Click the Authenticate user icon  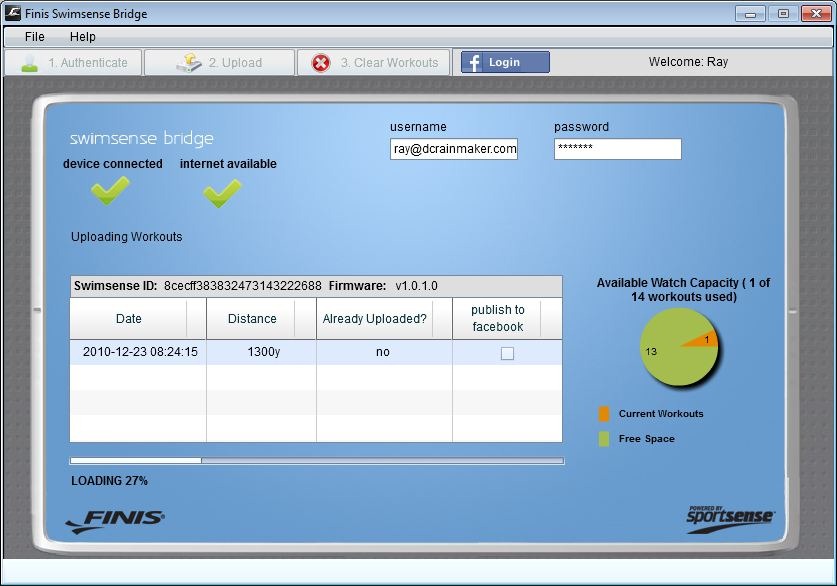(30, 63)
